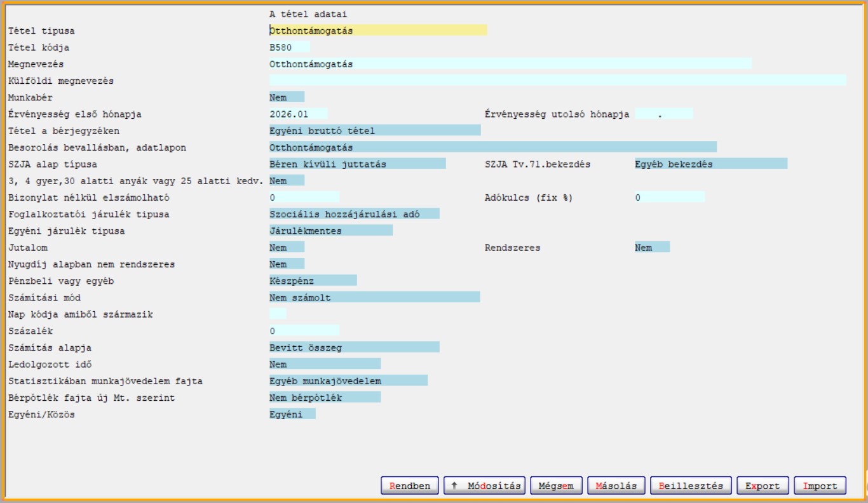Click the empty Külföldi megnevezés field
868x503 pixels.
point(557,81)
